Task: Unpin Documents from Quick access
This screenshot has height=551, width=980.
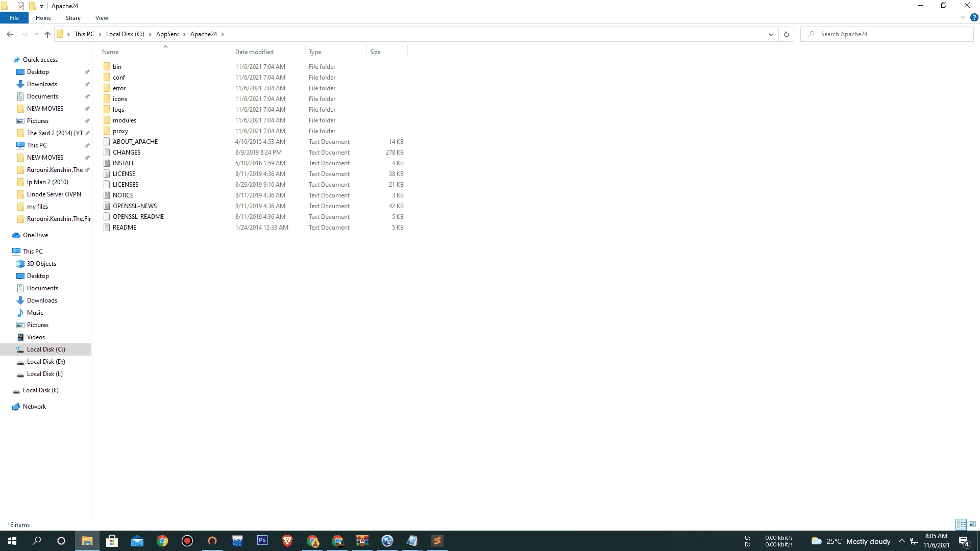Action: click(x=87, y=96)
